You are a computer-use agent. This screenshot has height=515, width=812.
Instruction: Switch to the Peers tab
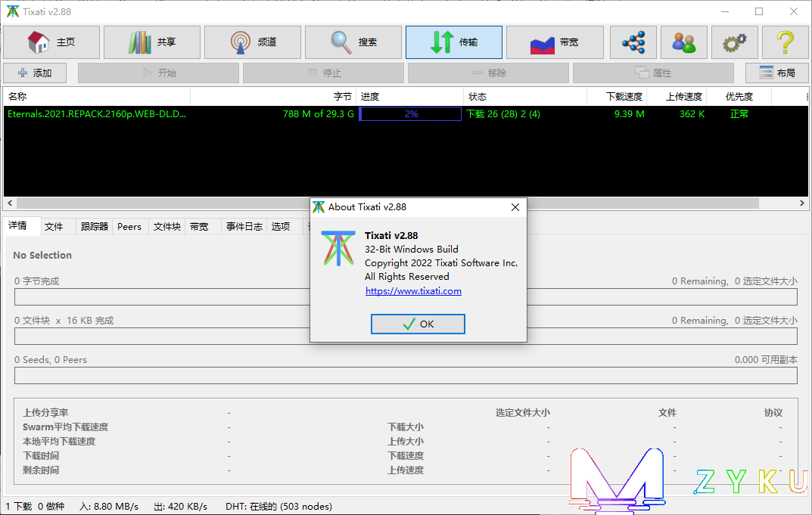point(129,227)
